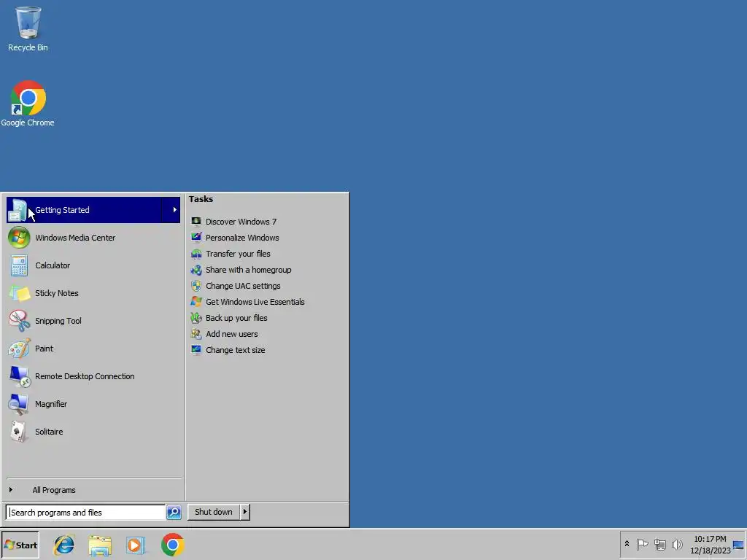Open the Paint palette icon
Screen dimensions: 747x560
tap(19, 349)
